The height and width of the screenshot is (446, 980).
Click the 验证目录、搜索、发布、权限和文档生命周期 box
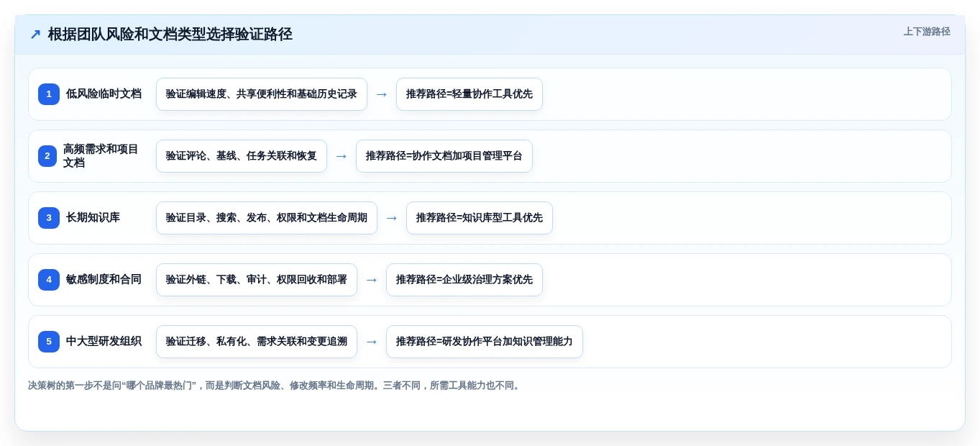click(267, 218)
